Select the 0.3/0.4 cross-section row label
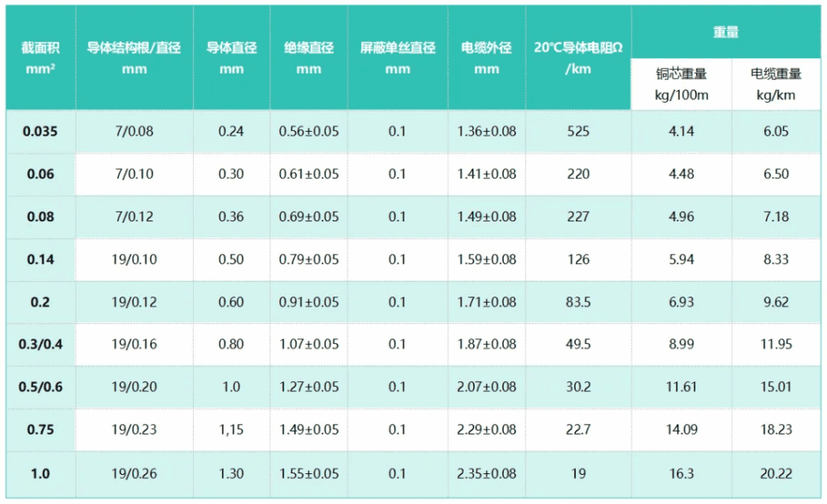The height and width of the screenshot is (504, 827). [x=40, y=345]
